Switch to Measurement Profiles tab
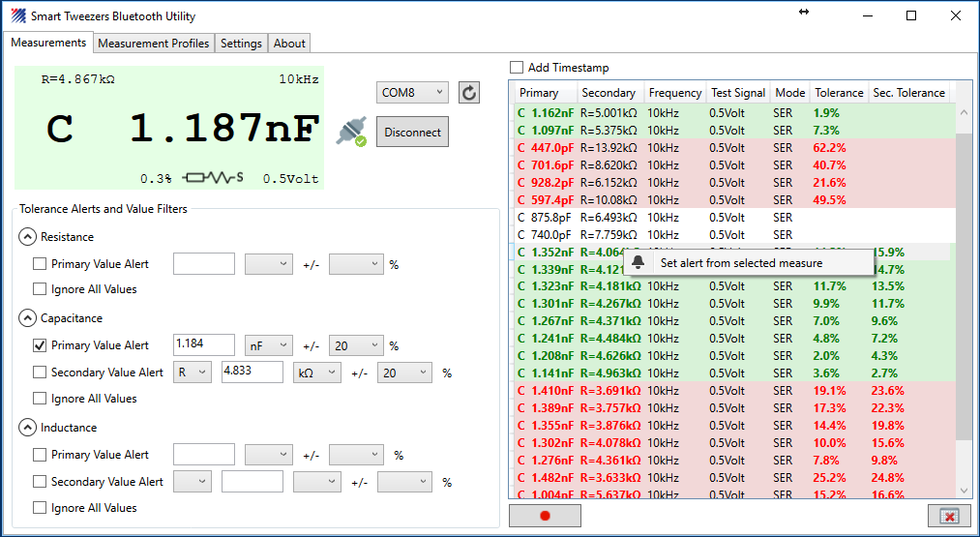The image size is (980, 537). (153, 44)
